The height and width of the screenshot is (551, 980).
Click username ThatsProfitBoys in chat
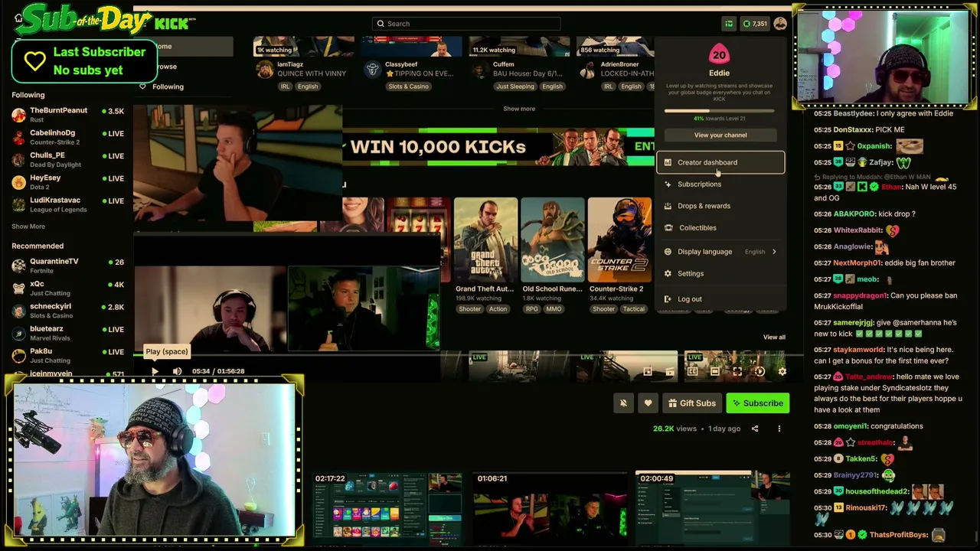pyautogui.click(x=899, y=535)
